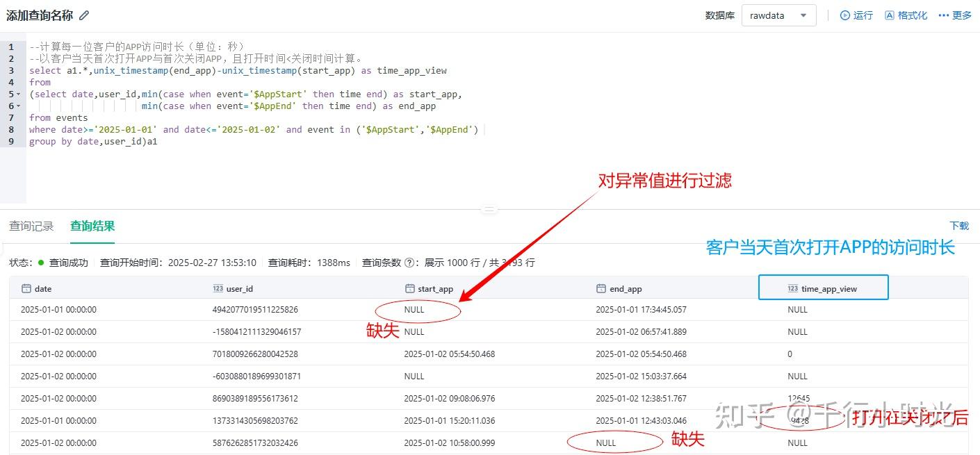
Task: Click the end_app column header
Action: pos(680,288)
